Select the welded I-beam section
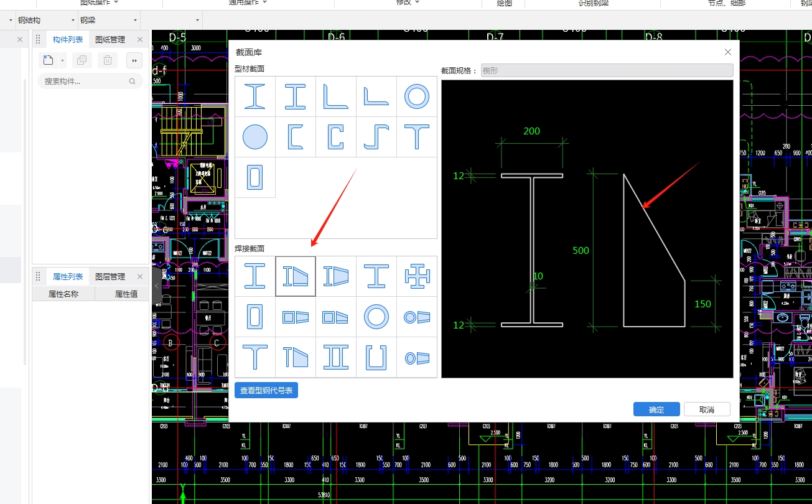Screen dimensions: 812x504 point(255,276)
